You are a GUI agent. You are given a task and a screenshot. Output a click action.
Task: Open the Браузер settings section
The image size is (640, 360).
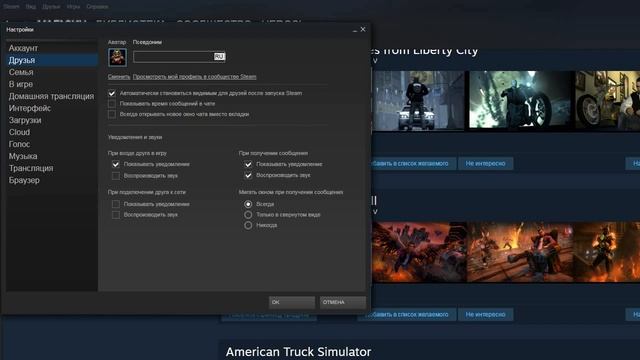pos(24,180)
